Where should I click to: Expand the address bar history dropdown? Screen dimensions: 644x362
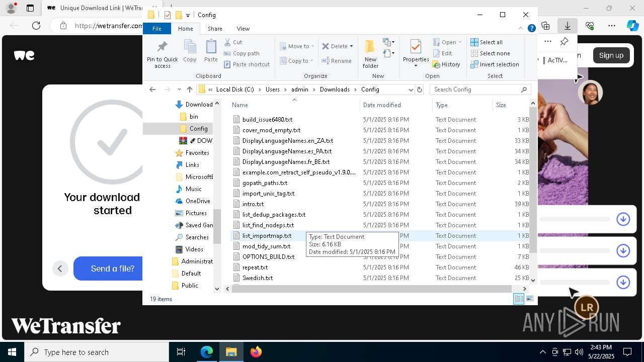411,89
